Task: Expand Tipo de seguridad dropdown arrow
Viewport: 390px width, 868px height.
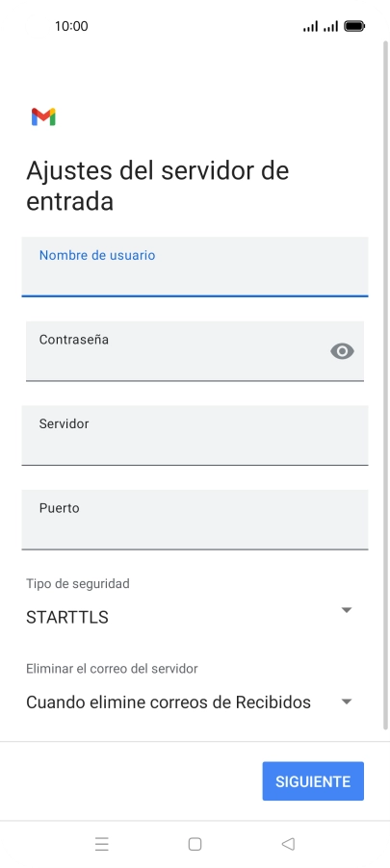Action: tap(347, 609)
